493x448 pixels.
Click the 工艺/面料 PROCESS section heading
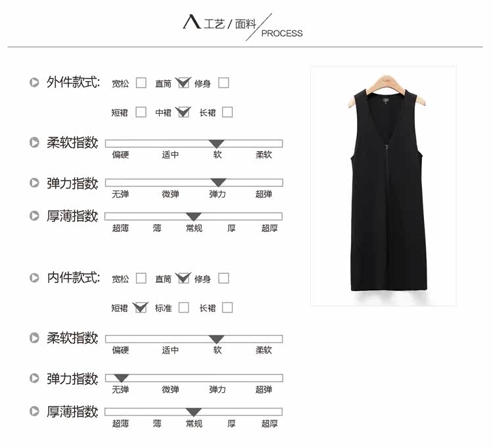243,27
